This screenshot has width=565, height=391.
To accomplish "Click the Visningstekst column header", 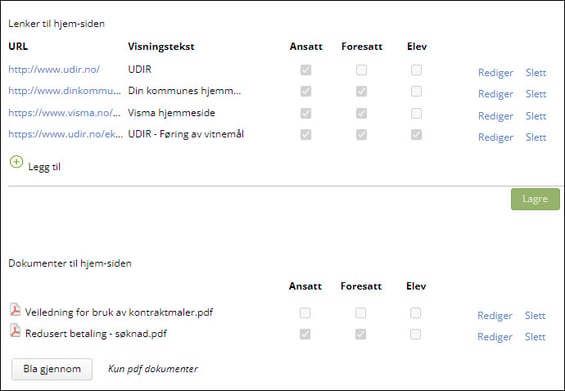I will click(161, 46).
